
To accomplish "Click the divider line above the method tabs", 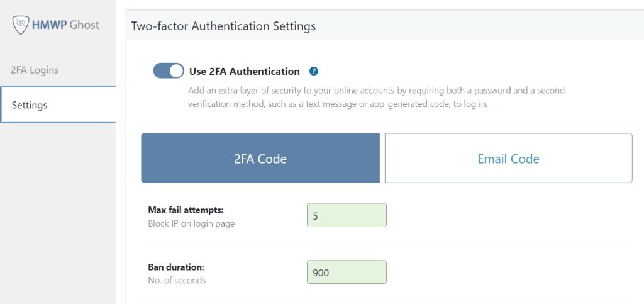I will (386, 123).
